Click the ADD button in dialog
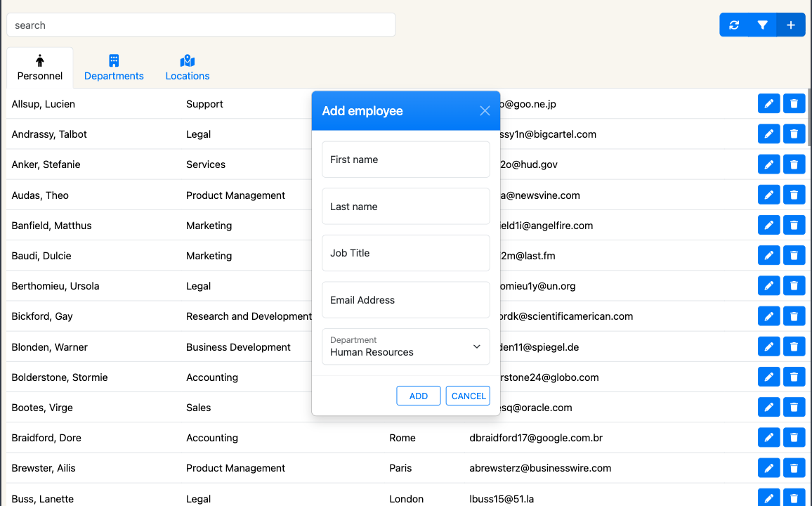Image resolution: width=812 pixels, height=506 pixels. [419, 396]
